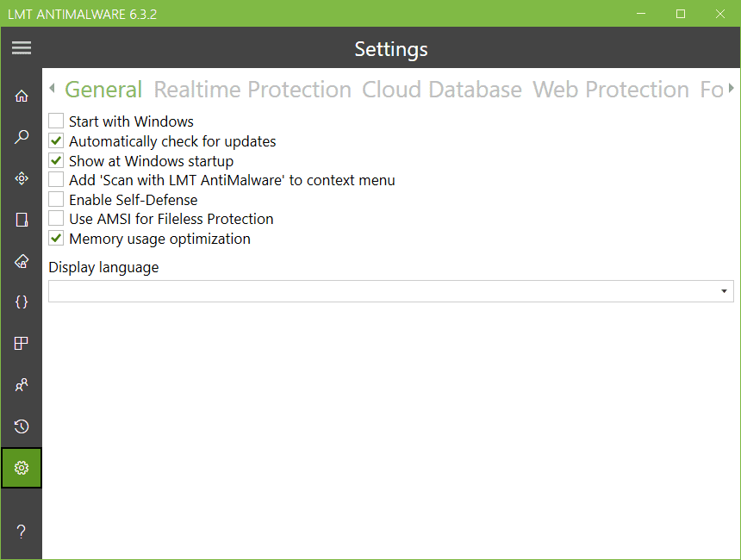
Task: Open the hamburger menu
Action: tap(22, 48)
